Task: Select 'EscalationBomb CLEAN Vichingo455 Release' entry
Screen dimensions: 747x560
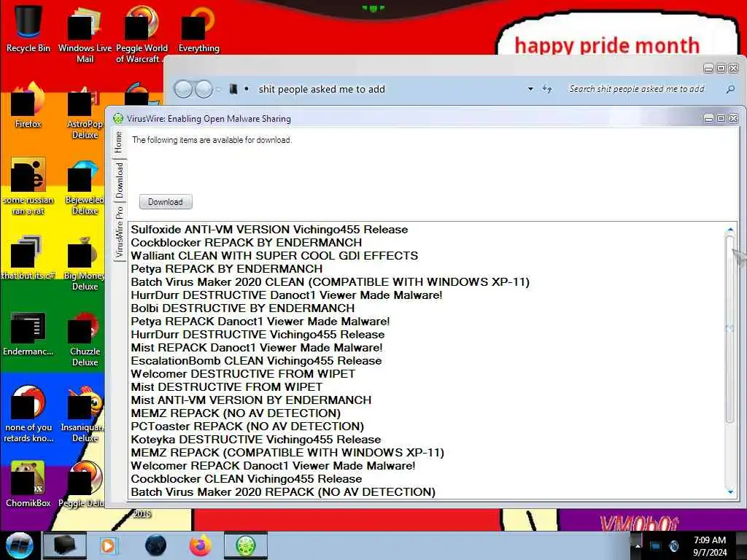Action: (x=256, y=360)
